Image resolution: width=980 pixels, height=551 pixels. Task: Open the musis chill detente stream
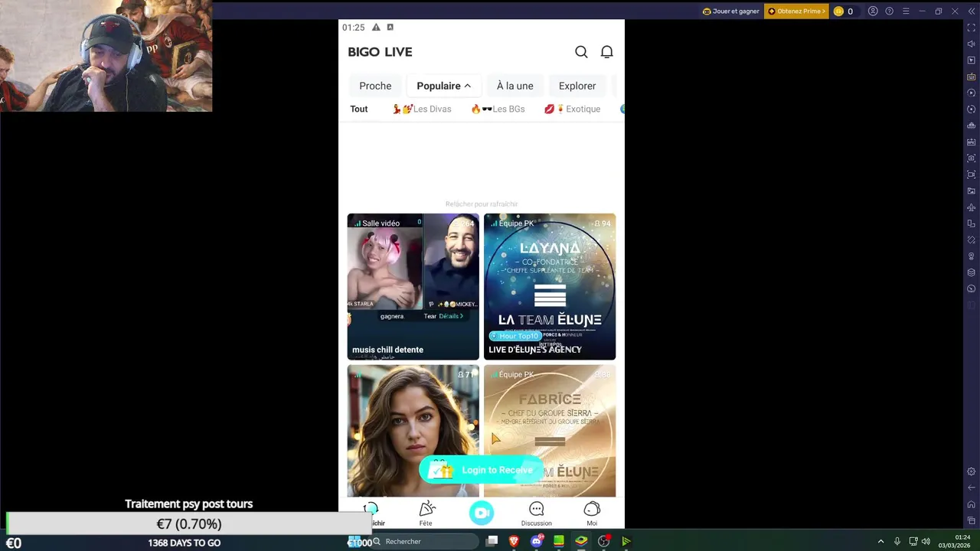(x=413, y=286)
